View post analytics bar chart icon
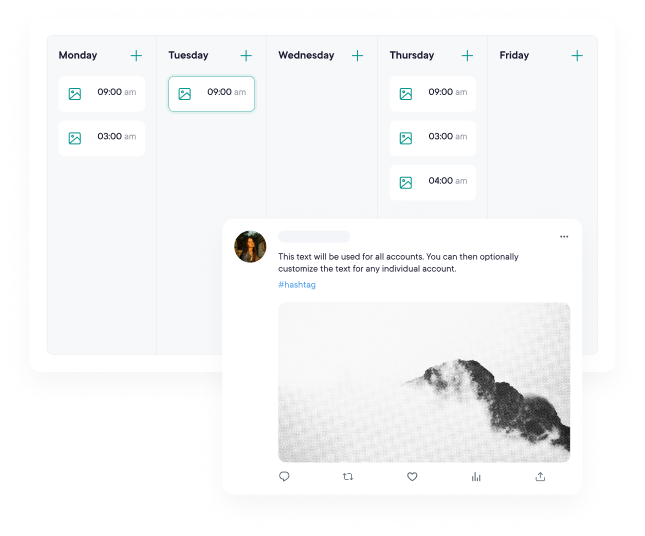 coord(476,477)
